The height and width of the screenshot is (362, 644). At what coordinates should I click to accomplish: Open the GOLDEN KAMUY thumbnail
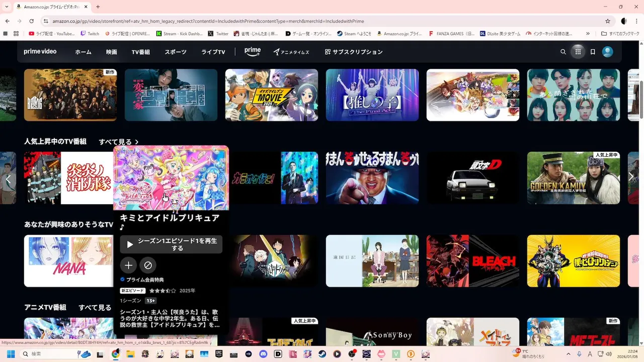point(574,178)
